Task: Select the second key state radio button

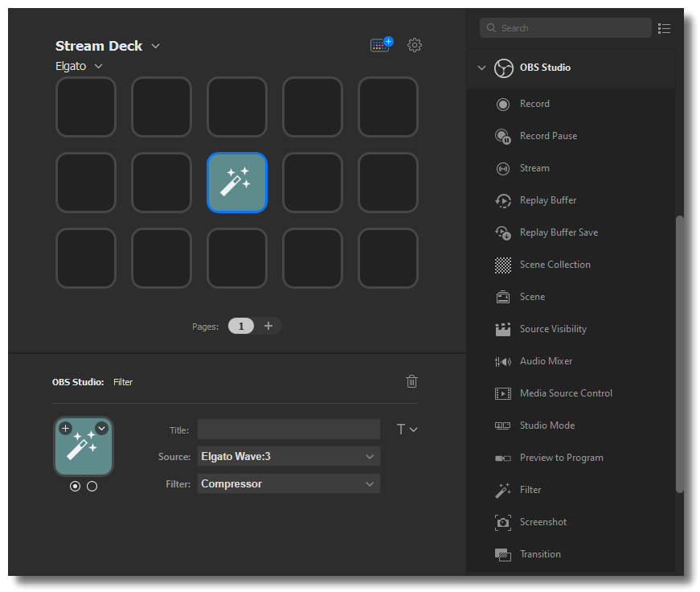Action: [92, 486]
